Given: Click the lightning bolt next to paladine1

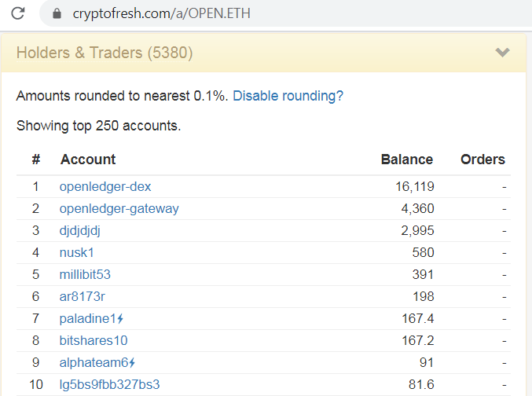Looking at the screenshot, I should [120, 319].
